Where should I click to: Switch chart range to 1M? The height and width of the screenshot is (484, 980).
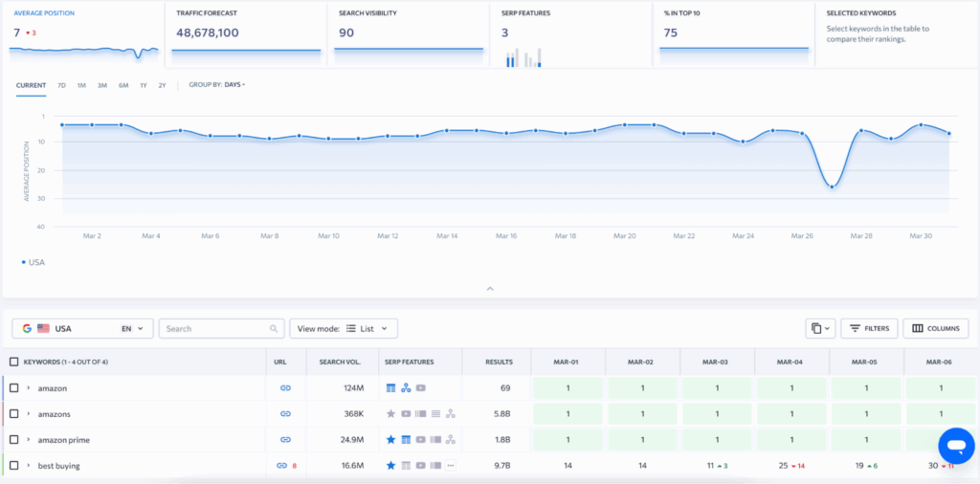(x=81, y=85)
